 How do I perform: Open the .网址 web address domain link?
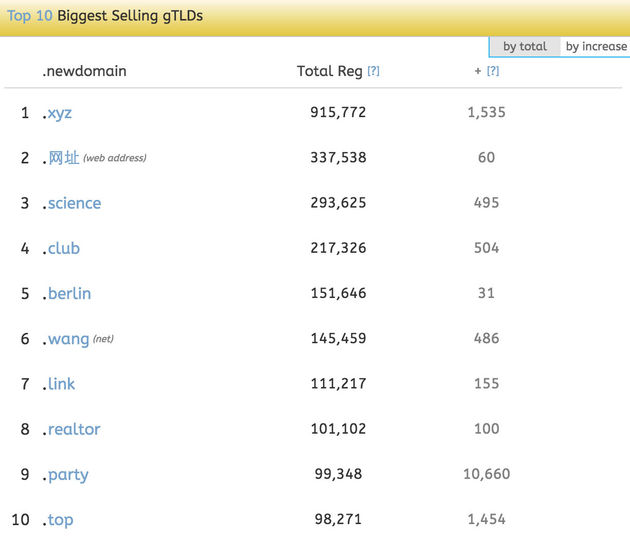coord(63,158)
